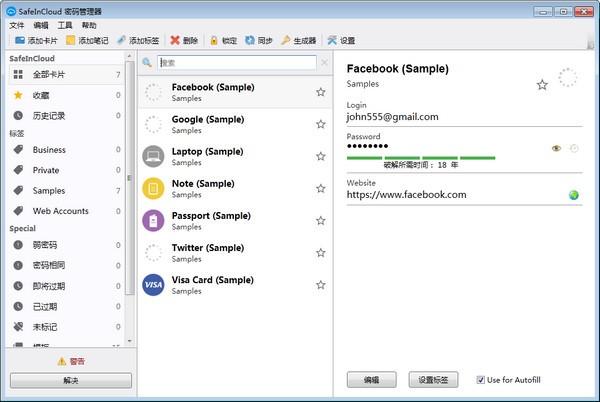
Task: Open the 文件 menu
Action: click(16, 25)
